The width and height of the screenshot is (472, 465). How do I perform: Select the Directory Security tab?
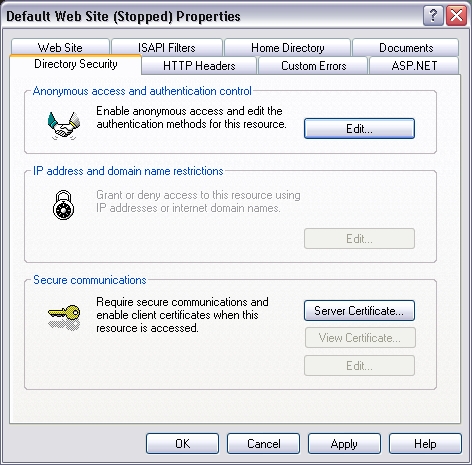[76, 64]
